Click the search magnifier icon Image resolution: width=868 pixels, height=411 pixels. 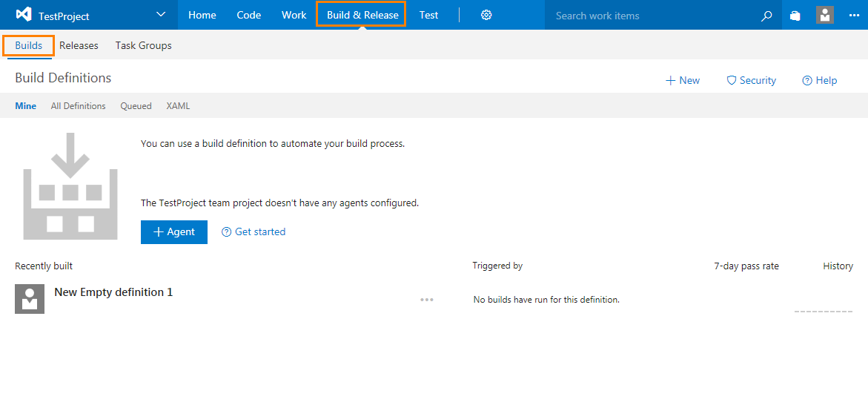click(x=766, y=16)
